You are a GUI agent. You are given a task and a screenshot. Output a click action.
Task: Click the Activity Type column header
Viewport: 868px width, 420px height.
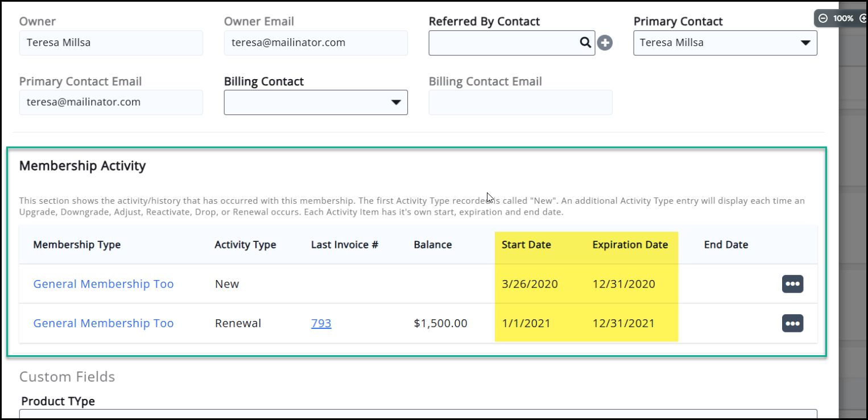coord(245,245)
